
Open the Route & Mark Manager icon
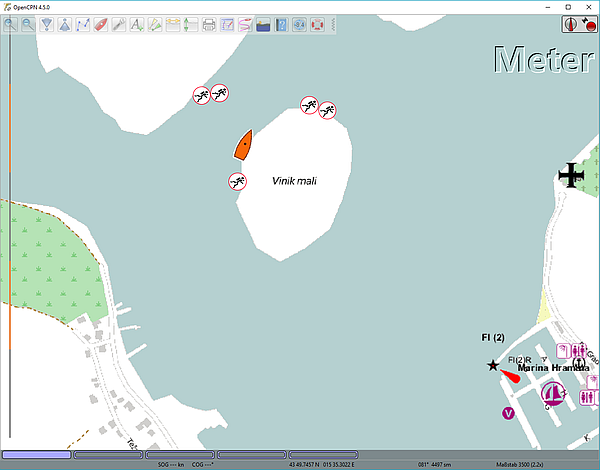click(x=227, y=25)
